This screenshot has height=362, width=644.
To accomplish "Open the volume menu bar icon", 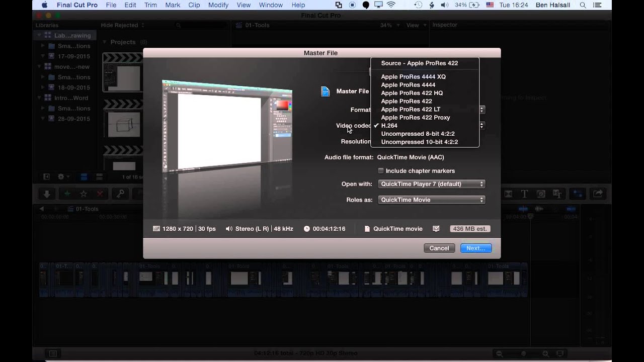I will click(445, 5).
